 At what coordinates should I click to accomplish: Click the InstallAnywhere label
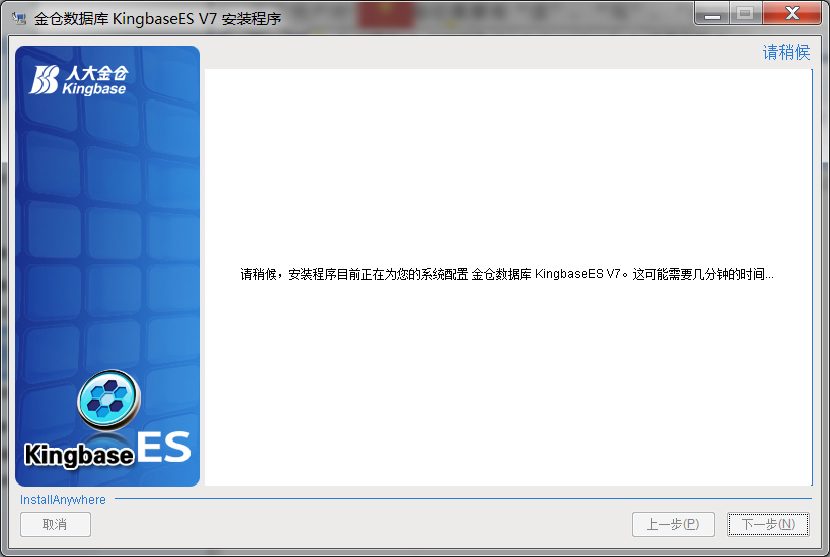pyautogui.click(x=62, y=500)
